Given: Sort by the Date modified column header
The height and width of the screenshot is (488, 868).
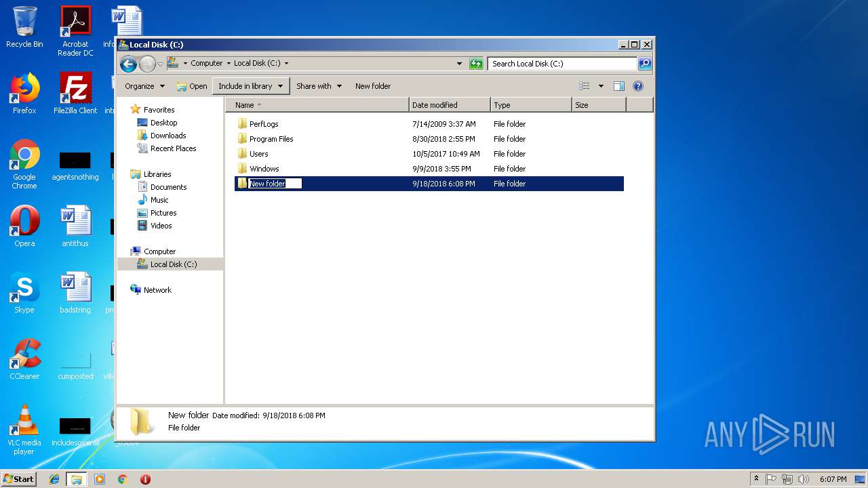Looking at the screenshot, I should tap(450, 105).
